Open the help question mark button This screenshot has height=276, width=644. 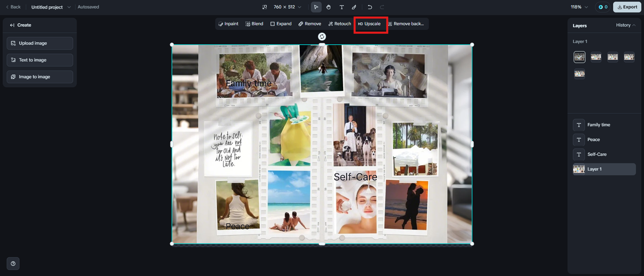point(13,263)
